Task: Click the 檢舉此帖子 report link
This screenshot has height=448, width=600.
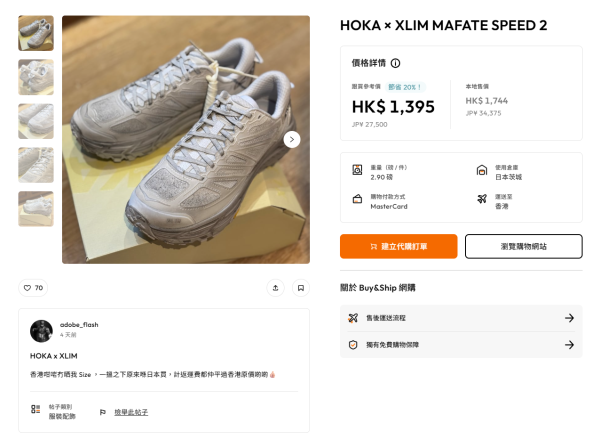Action: point(131,412)
